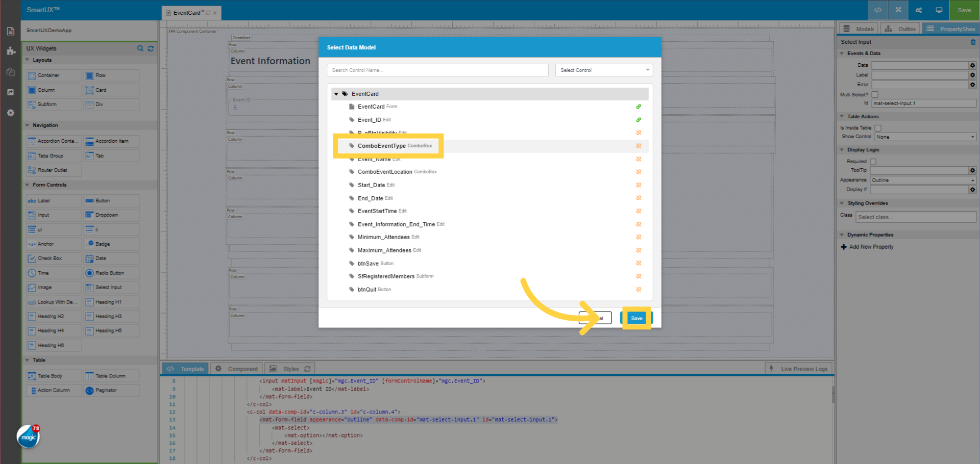This screenshot has height=464, width=980.
Task: Open the Select Control dropdown in dialog
Action: tap(604, 70)
